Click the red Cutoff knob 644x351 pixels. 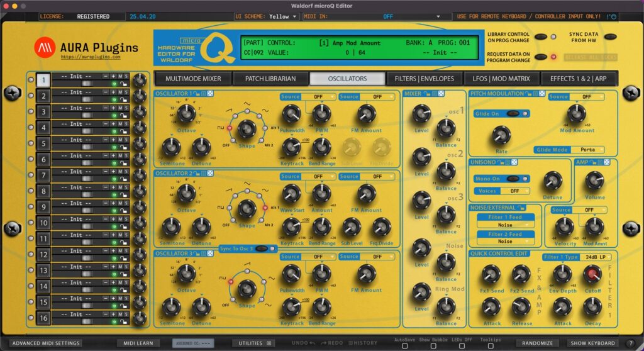tap(592, 274)
